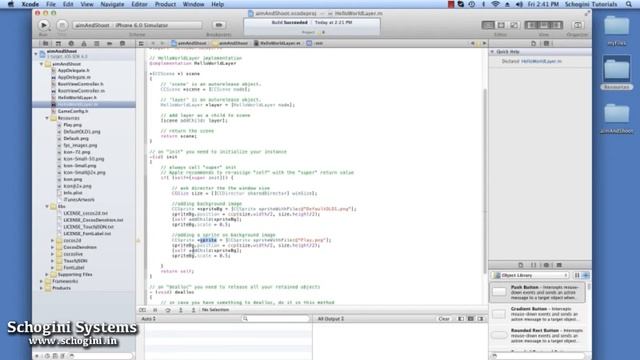Open the Xcode menu

30,4
